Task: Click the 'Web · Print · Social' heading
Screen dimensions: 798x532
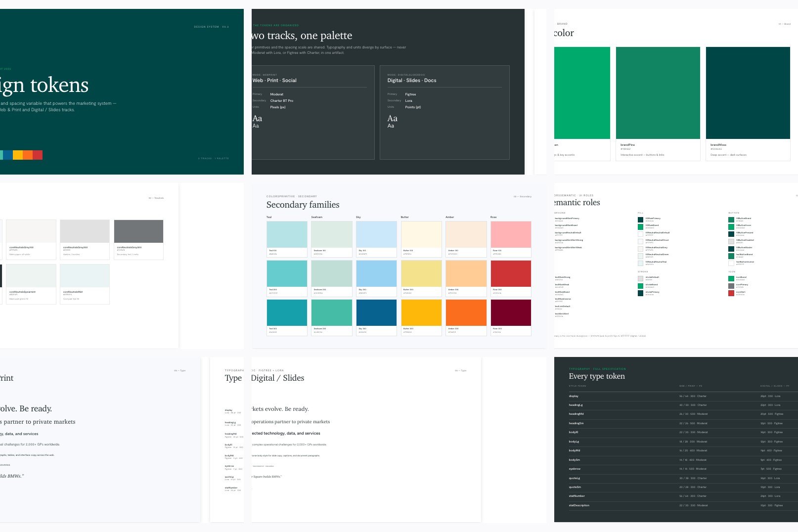Action: coord(274,81)
